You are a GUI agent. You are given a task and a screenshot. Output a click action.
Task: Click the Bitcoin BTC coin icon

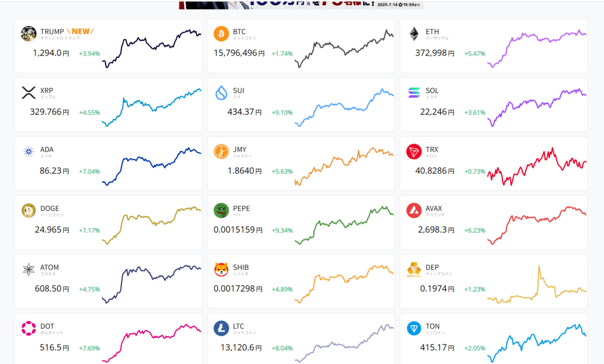pos(221,34)
